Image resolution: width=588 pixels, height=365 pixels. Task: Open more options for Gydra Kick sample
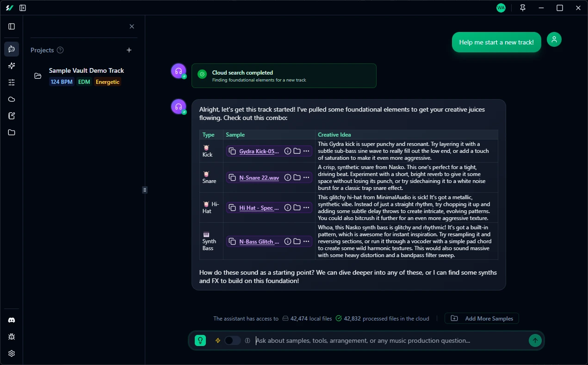[306, 151]
